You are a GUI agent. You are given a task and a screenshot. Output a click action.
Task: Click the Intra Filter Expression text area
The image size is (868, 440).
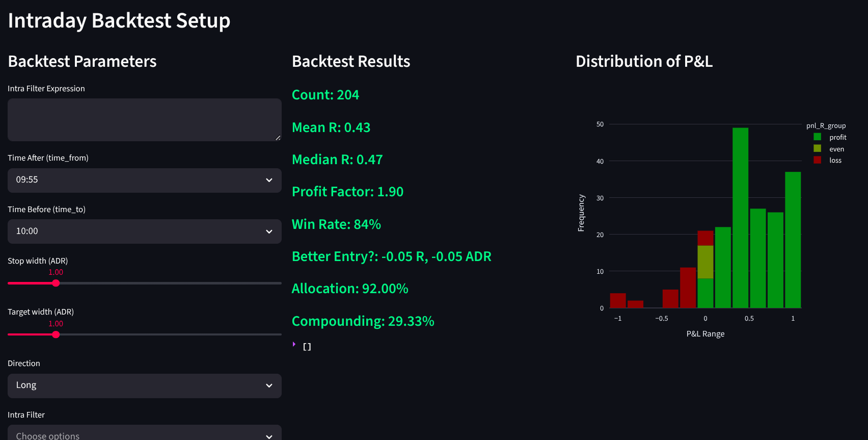point(144,119)
